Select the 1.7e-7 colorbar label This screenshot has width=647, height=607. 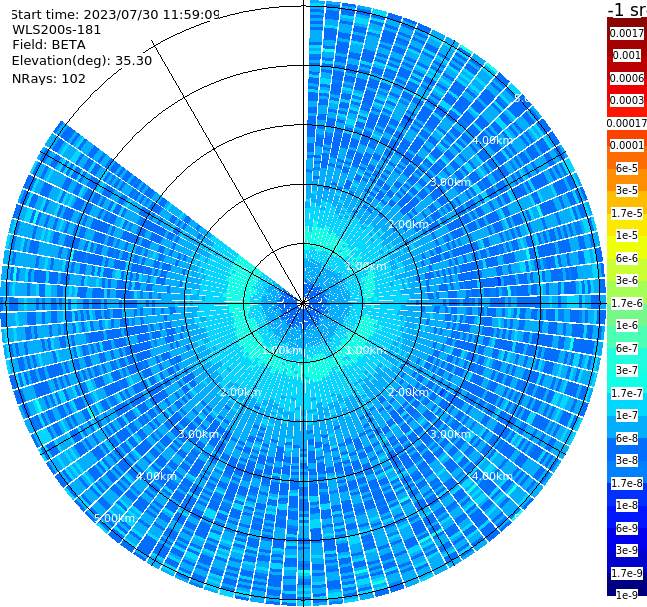[627, 393]
